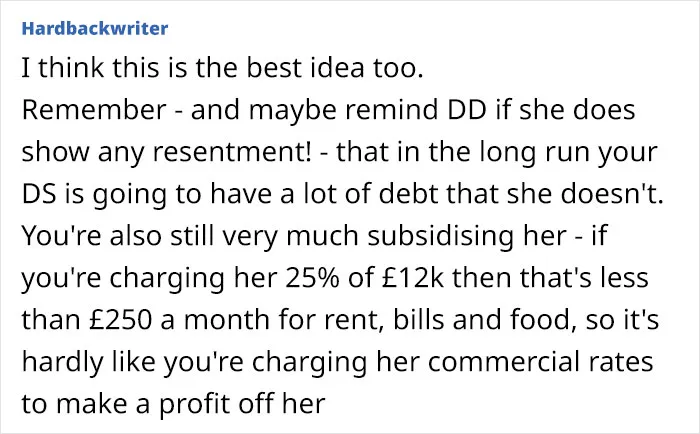Select the '25%' figure in the text

(312, 278)
